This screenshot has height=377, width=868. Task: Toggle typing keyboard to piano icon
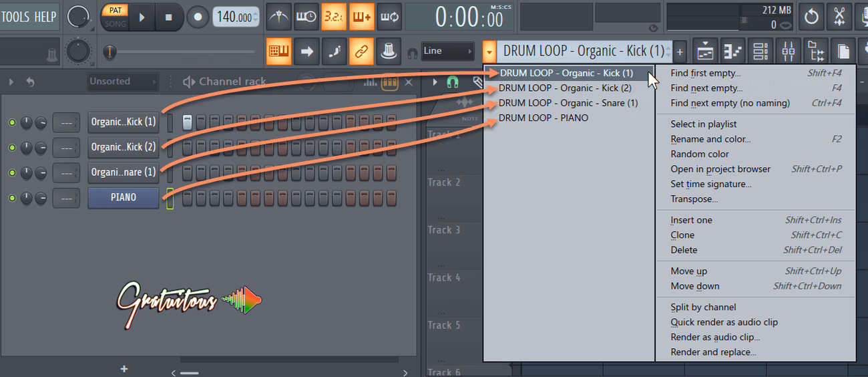(278, 51)
